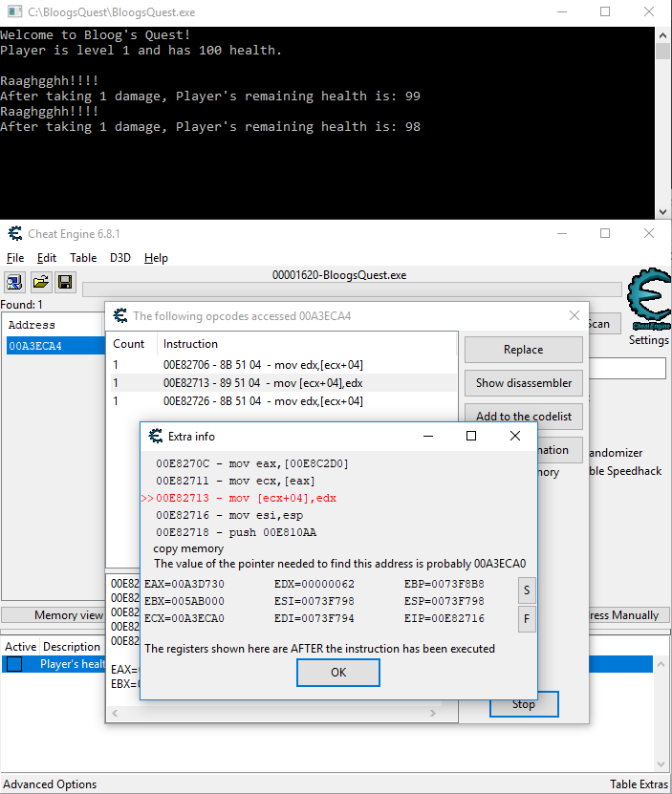Screen dimensions: 672x794
Task: Click the Cheat Engine title bar icon
Action: pos(14,233)
